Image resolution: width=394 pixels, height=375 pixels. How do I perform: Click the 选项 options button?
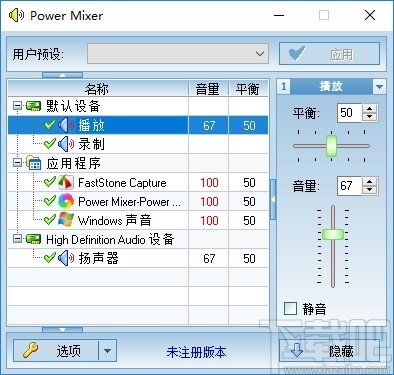56,351
